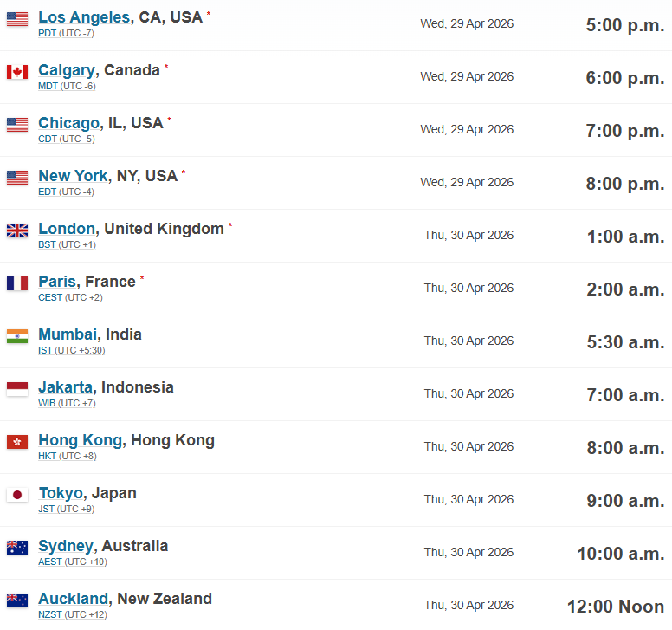Click the Hong Kong flag icon
672x630 pixels.
(17, 442)
